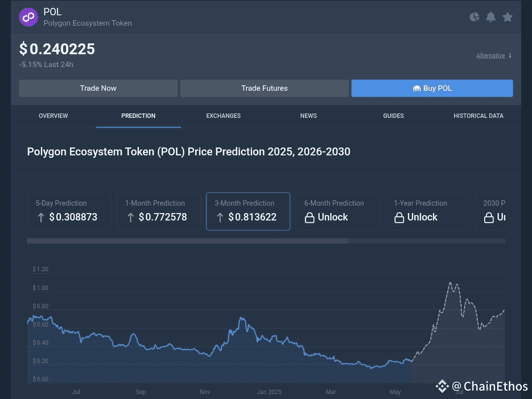Click the partially visible 2030 prediction card

[491, 211]
